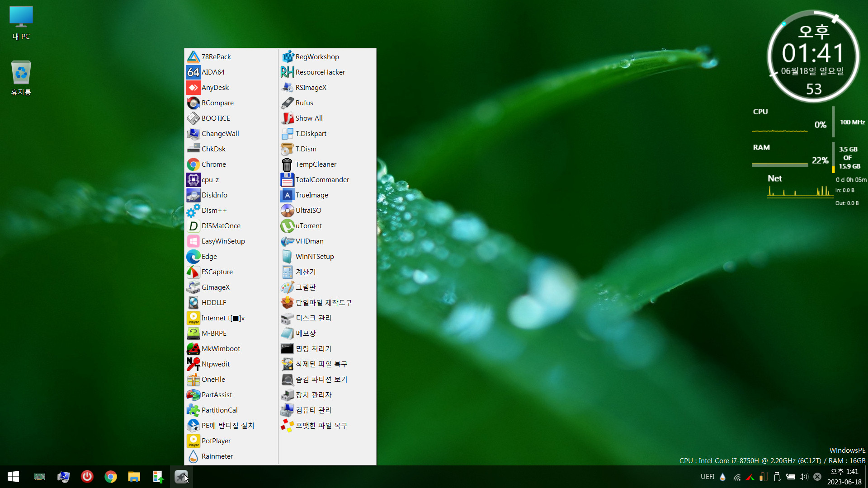Open Edge browser from the menu

pos(231,257)
